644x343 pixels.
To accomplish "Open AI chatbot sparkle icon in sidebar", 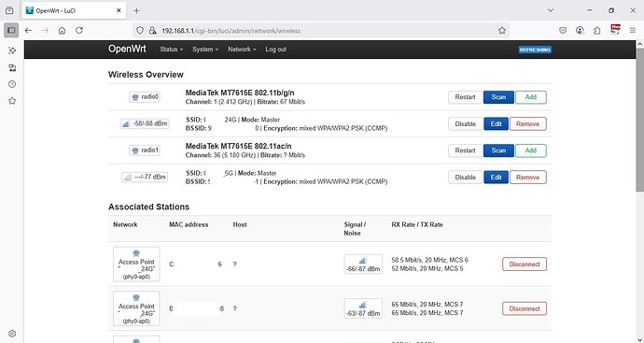I will (12, 50).
